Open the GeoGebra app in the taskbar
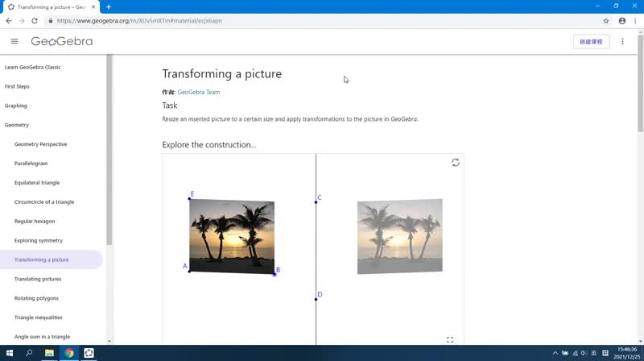 click(x=89, y=353)
